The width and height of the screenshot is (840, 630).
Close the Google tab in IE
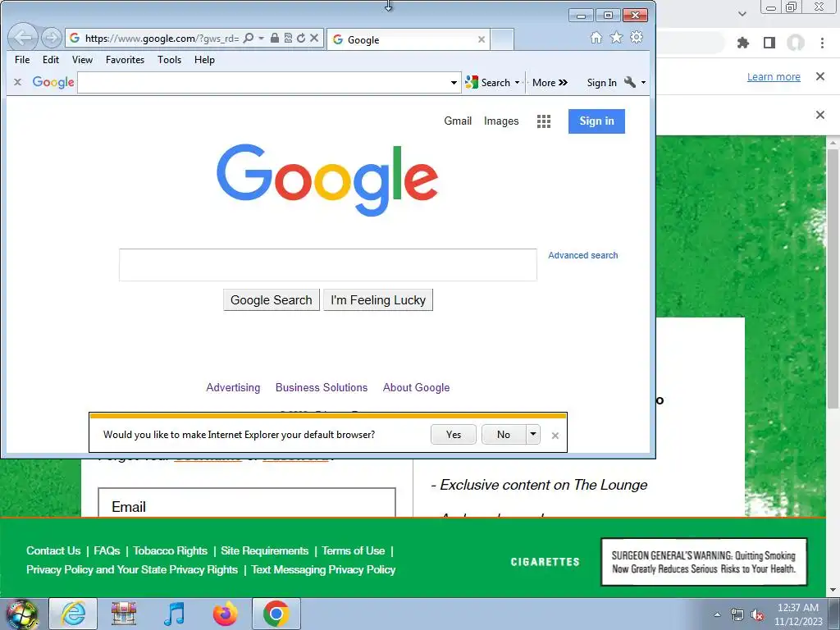click(481, 39)
